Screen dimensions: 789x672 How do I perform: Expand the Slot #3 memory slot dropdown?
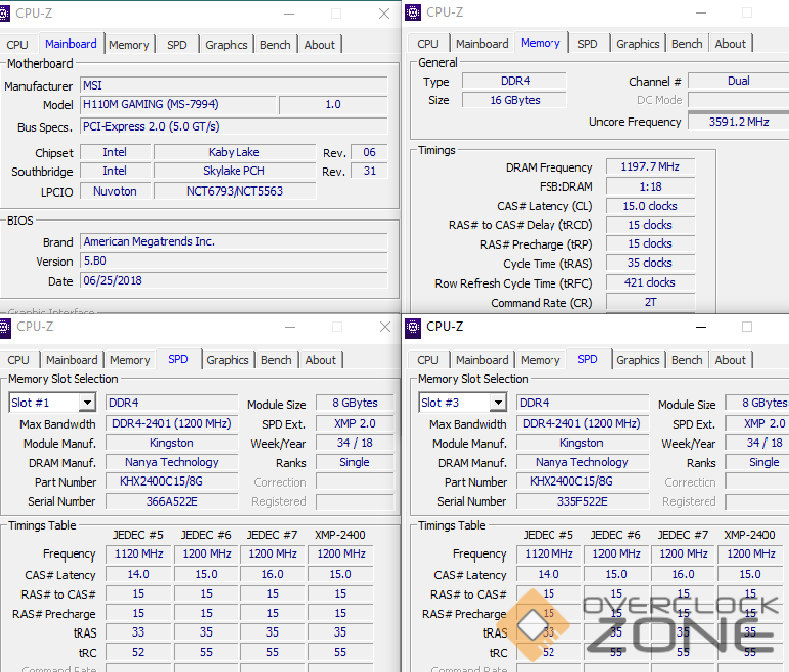pos(497,403)
